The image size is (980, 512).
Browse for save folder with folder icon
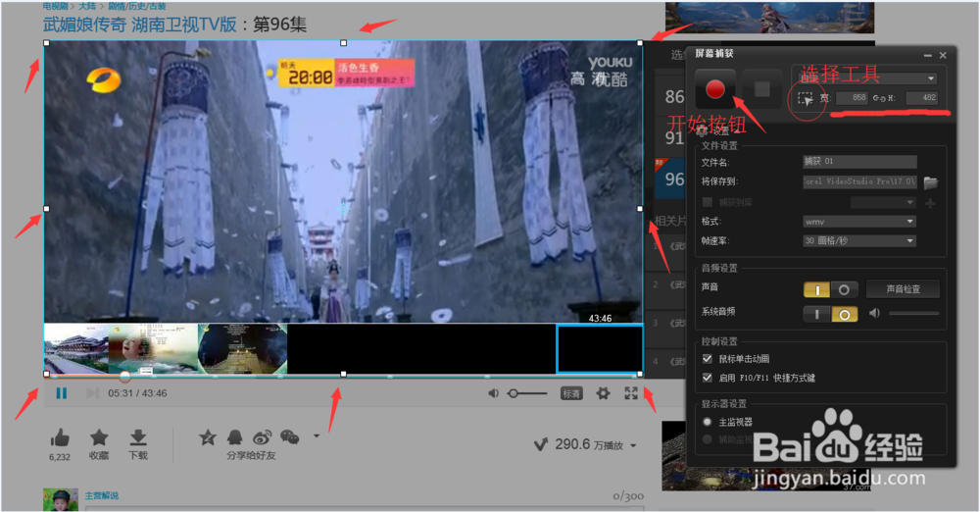point(931,182)
